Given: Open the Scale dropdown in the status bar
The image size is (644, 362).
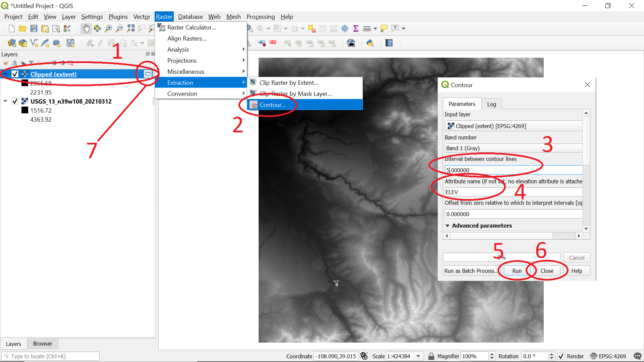Looking at the screenshot, I should [418, 356].
